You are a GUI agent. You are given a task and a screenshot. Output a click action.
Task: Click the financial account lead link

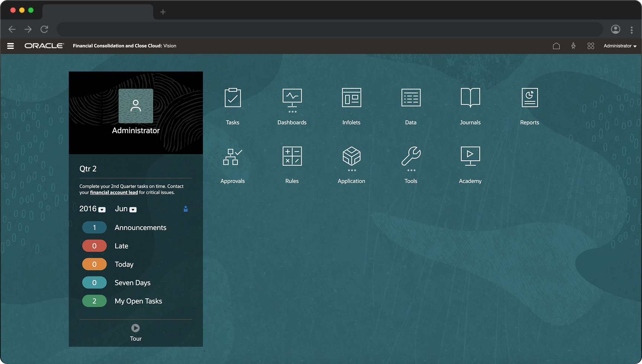click(114, 193)
